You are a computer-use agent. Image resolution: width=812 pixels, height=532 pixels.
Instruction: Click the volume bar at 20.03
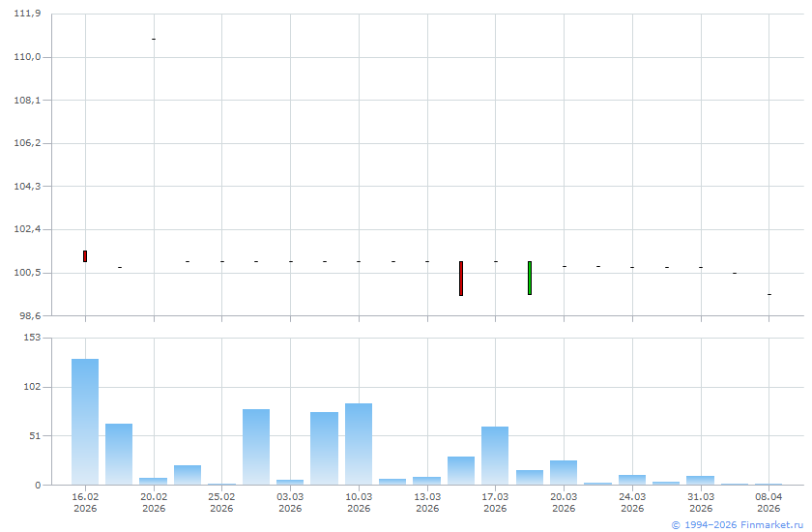coord(564,472)
